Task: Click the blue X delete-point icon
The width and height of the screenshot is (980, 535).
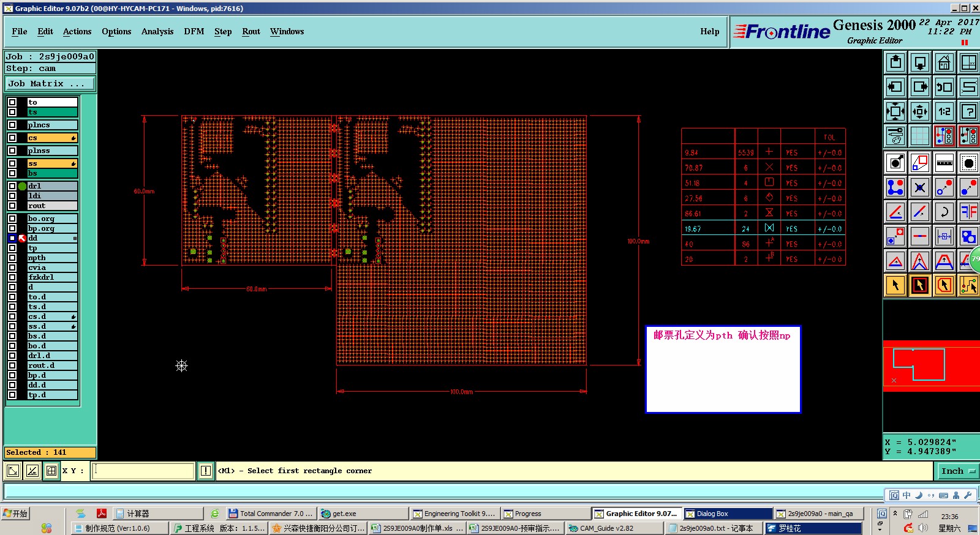Action: [x=920, y=187]
